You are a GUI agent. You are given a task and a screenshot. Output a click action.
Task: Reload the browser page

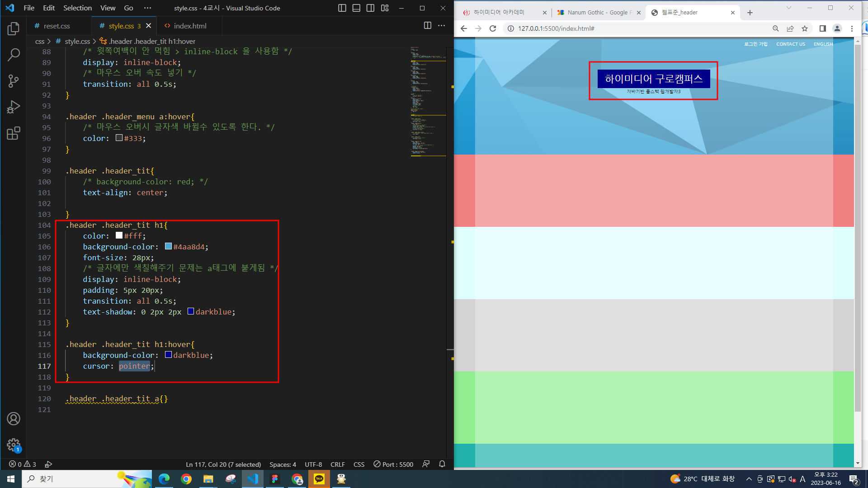pyautogui.click(x=493, y=28)
